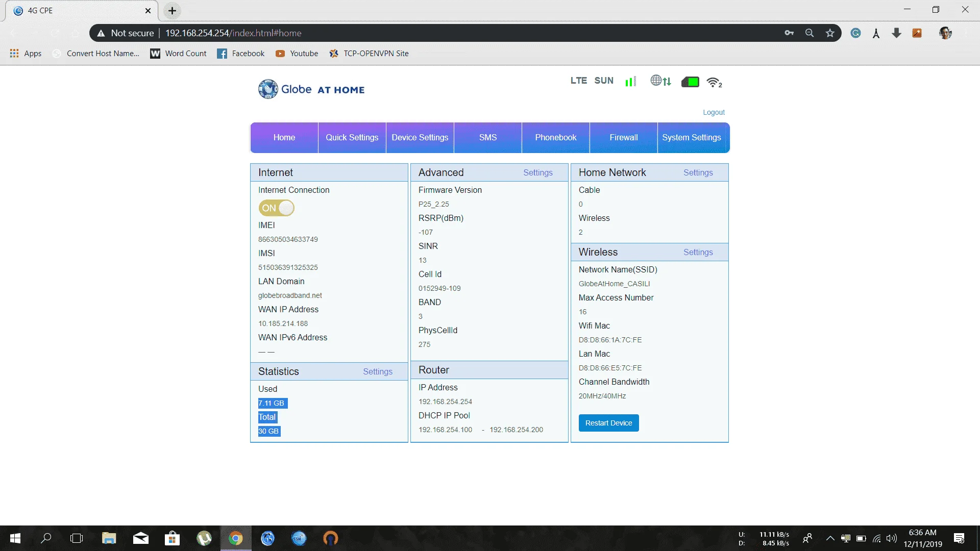The height and width of the screenshot is (551, 980).
Task: Open the Youtube bookmark
Action: click(x=297, y=53)
